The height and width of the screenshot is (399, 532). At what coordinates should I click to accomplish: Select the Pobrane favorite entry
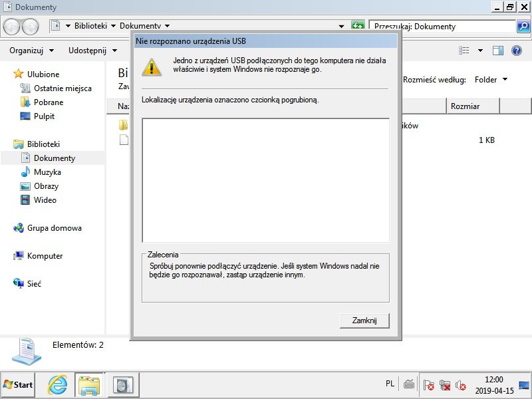pyautogui.click(x=49, y=102)
